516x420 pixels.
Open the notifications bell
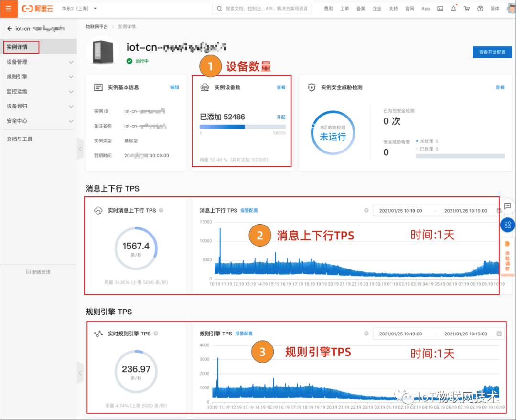pyautogui.click(x=453, y=9)
